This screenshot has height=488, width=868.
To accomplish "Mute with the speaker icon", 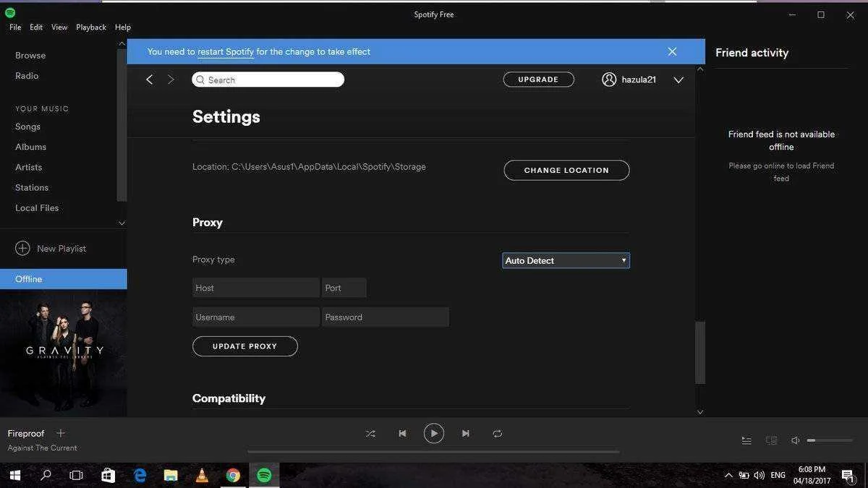I will coord(796,440).
